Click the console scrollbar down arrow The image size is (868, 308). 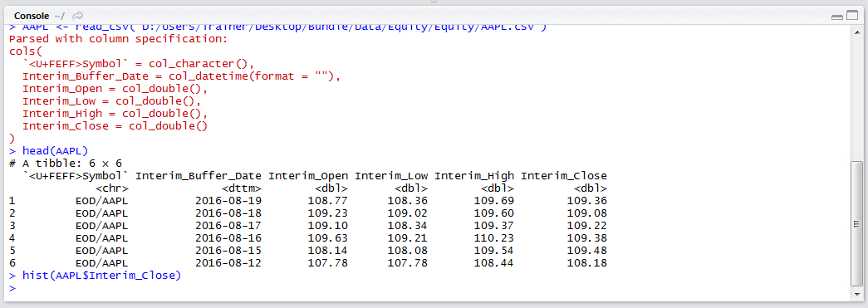(856, 293)
